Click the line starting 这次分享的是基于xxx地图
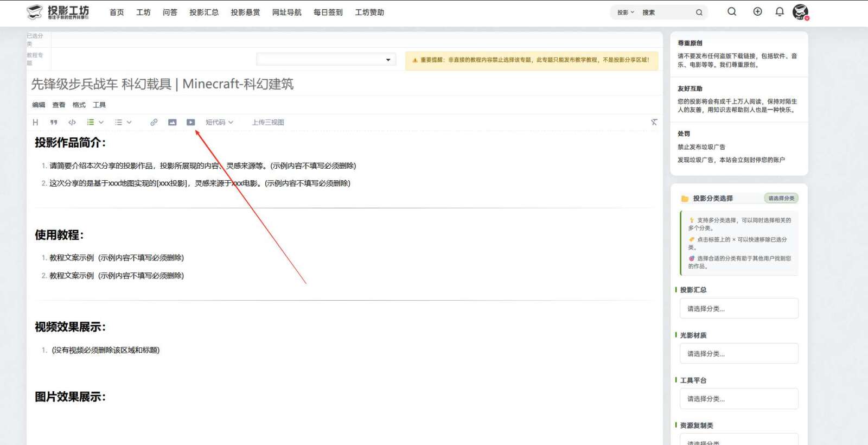This screenshot has width=868, height=445. point(200,183)
